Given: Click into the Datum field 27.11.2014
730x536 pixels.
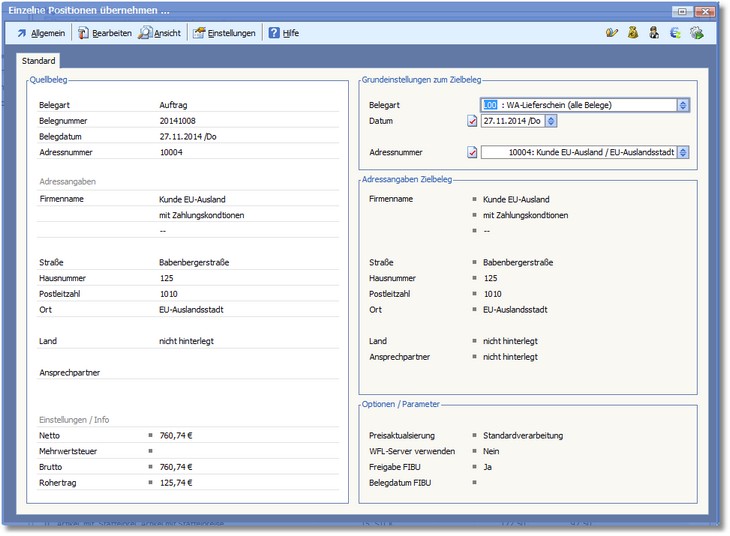Looking at the screenshot, I should (x=512, y=121).
